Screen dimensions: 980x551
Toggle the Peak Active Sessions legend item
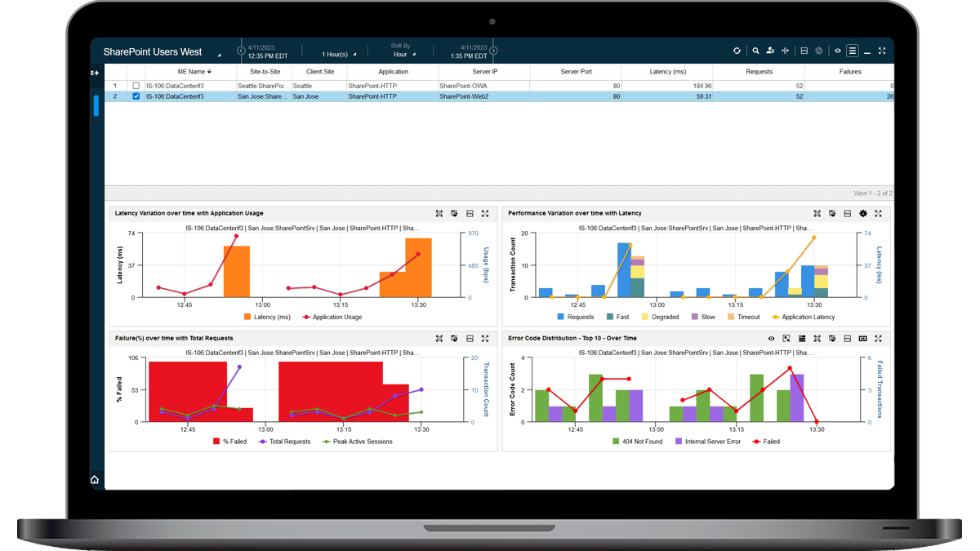coord(357,441)
